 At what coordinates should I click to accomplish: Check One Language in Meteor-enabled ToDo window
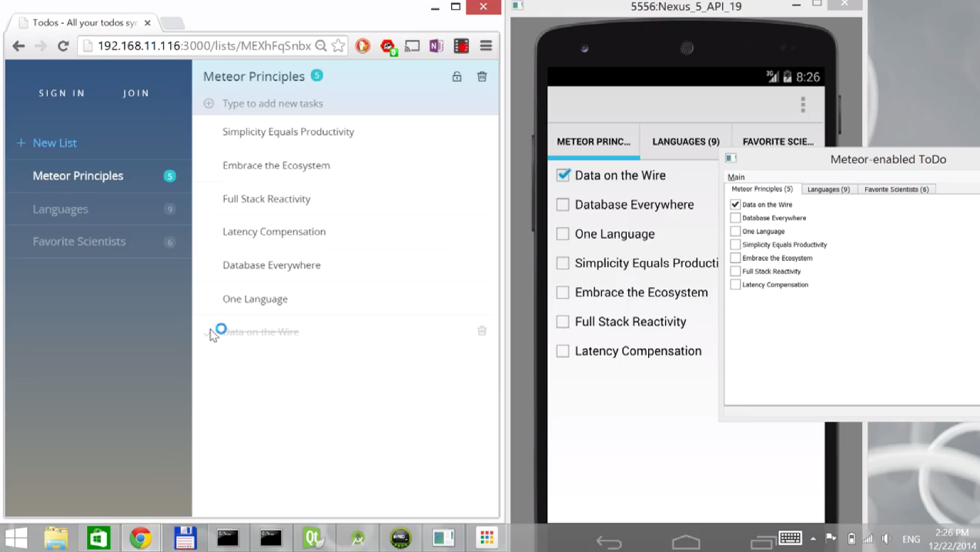(735, 231)
